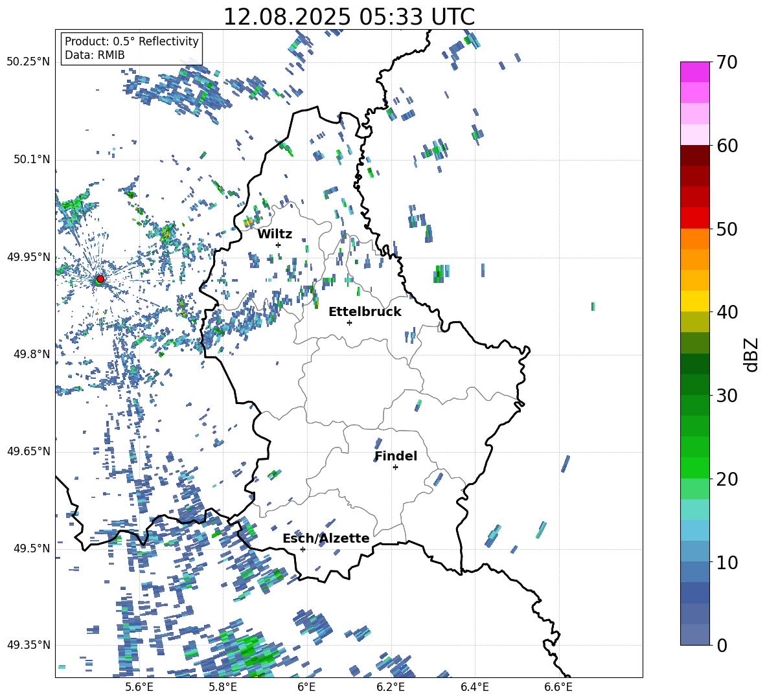Click the 49.35°N latitude label

(29, 645)
